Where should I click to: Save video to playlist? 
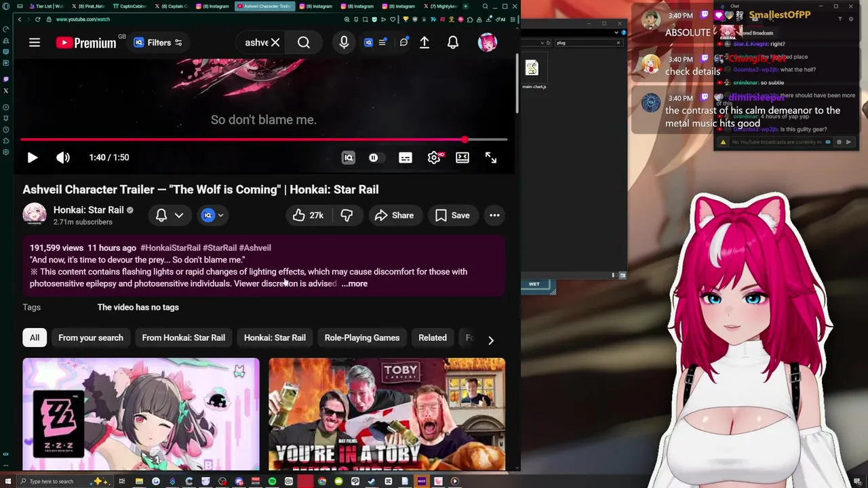tap(452, 215)
